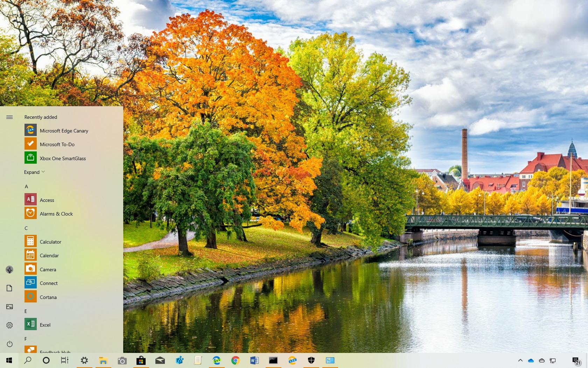
Task: Open Power options in the Start menu rail
Action: tap(9, 344)
